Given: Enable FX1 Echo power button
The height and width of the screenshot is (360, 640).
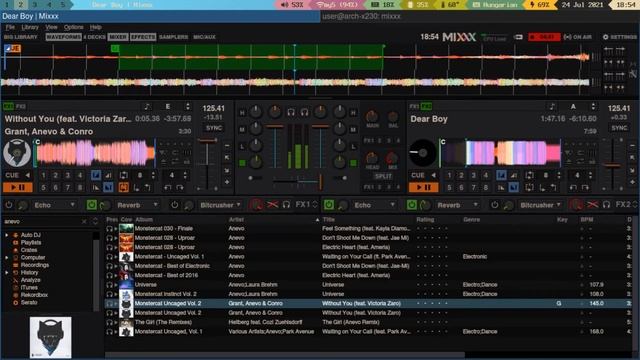Looking at the screenshot, I should coord(9,204).
